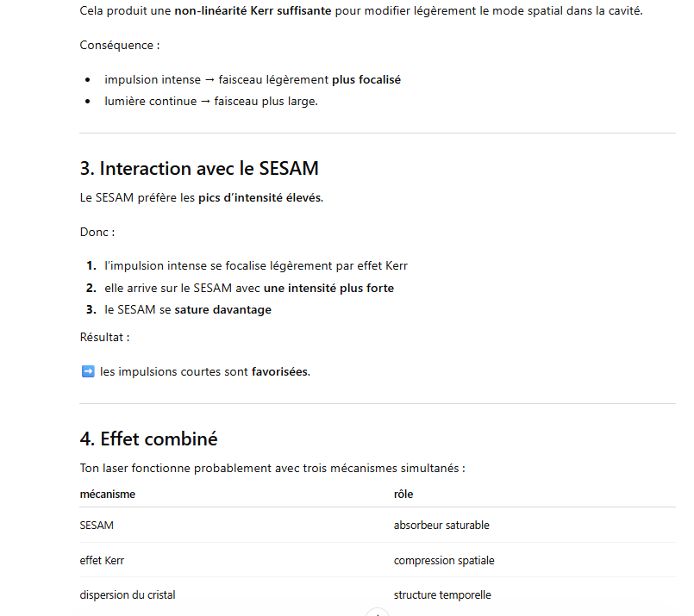Select the "mécanisme" table column header
The image size is (694, 616).
click(x=107, y=495)
